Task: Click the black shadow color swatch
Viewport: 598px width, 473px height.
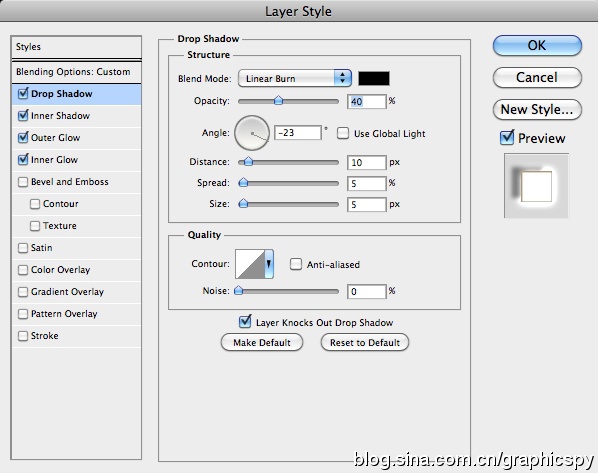Action: click(x=374, y=79)
